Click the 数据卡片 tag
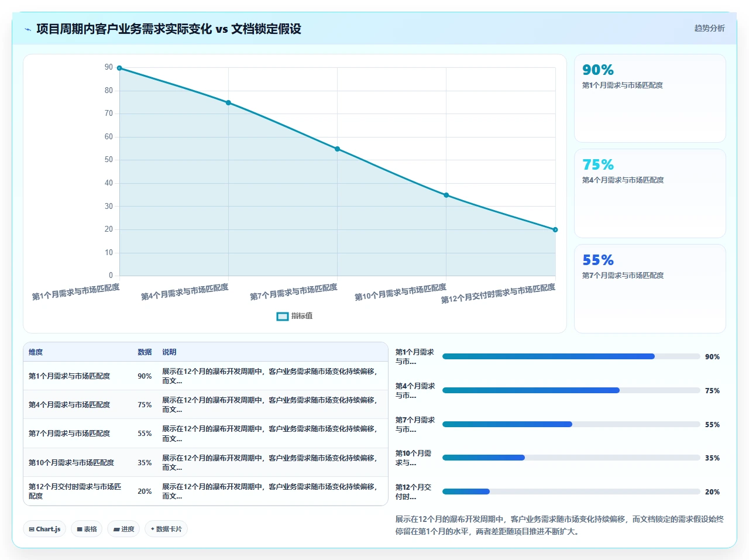The image size is (749, 560). 166,529
